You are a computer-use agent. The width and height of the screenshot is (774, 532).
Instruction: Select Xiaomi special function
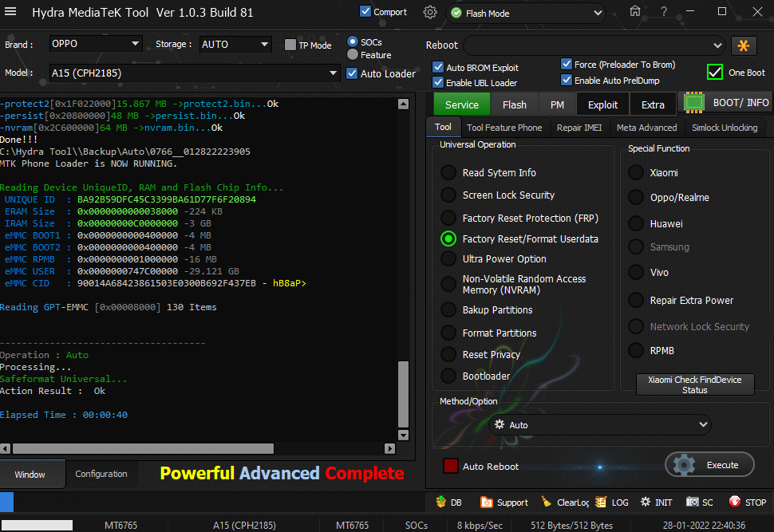click(x=636, y=173)
